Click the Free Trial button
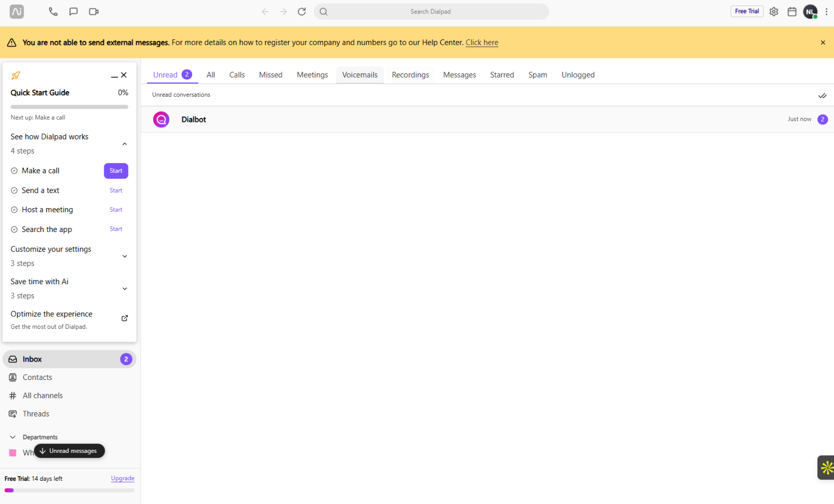 click(x=747, y=11)
